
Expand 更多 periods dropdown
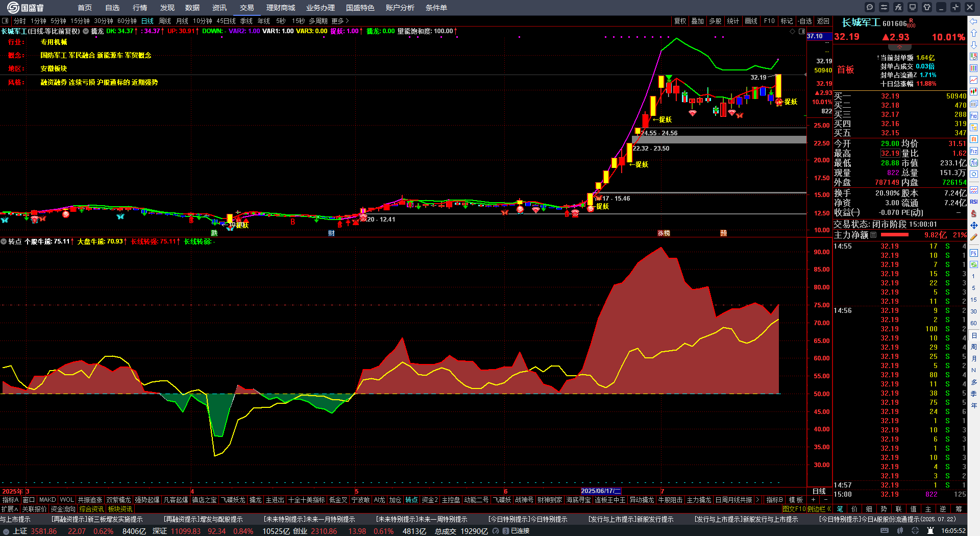pyautogui.click(x=340, y=21)
